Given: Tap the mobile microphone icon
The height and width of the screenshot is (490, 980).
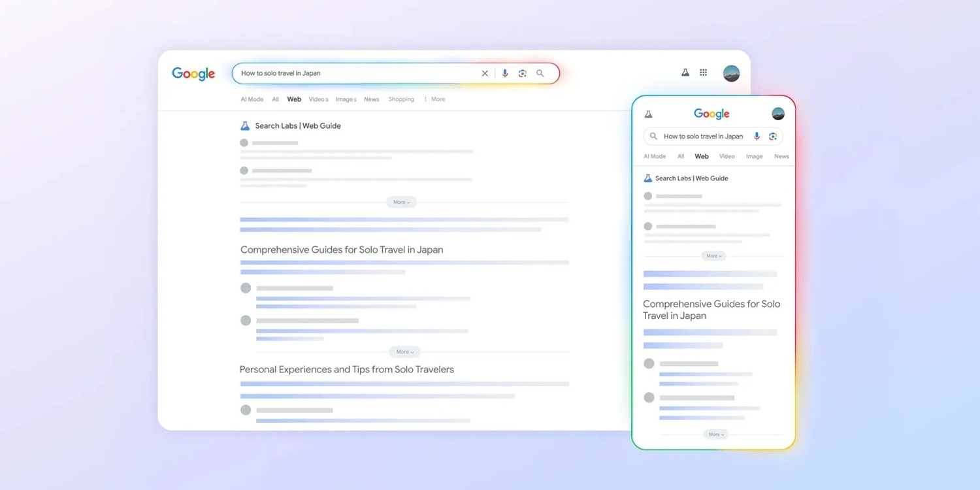Looking at the screenshot, I should (757, 137).
